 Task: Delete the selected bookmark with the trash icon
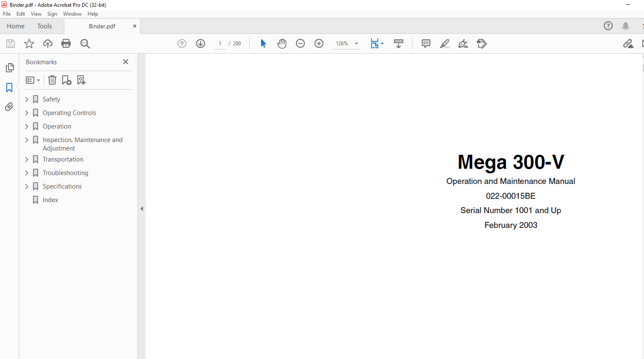(52, 80)
